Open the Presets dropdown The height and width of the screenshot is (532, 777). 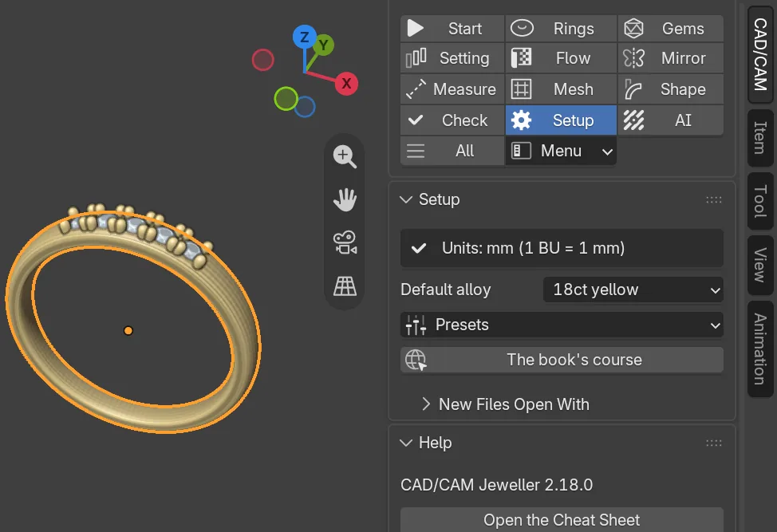(562, 325)
